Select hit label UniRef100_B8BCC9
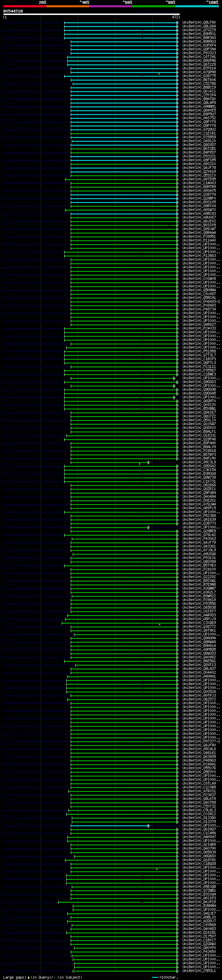This screenshot has width=222, height=980. tap(199, 88)
